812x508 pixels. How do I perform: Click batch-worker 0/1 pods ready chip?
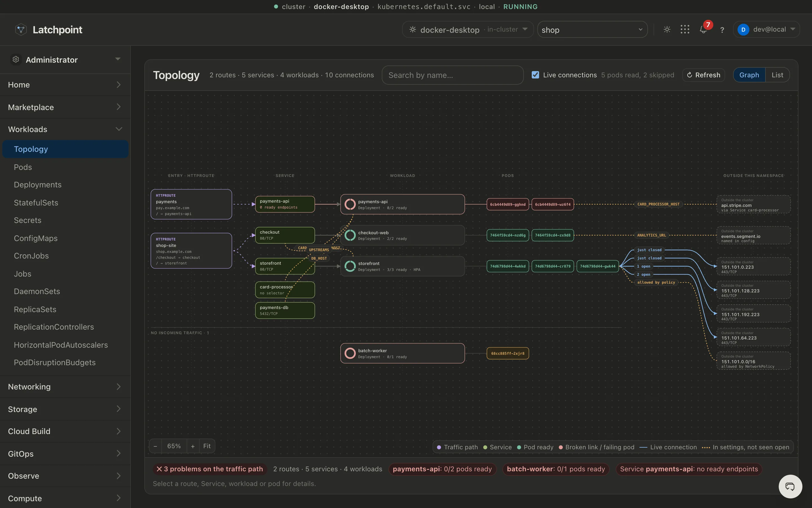556,469
